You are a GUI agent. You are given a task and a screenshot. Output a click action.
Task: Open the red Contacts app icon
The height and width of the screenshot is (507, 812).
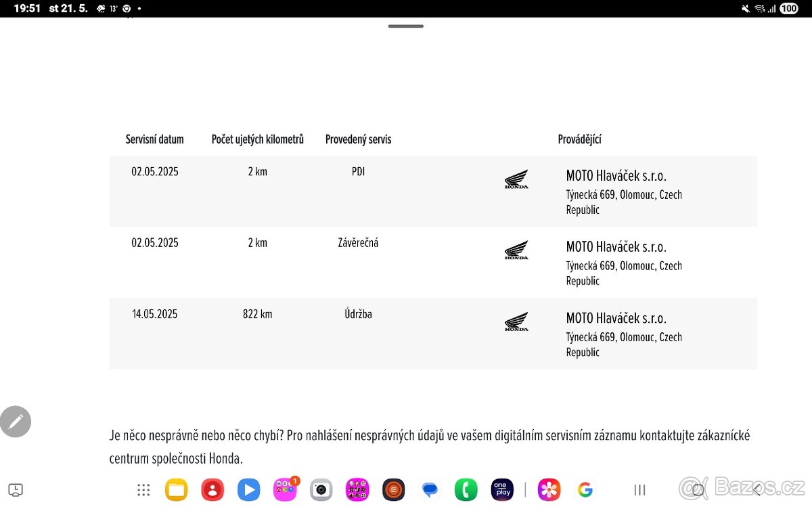[212, 489]
